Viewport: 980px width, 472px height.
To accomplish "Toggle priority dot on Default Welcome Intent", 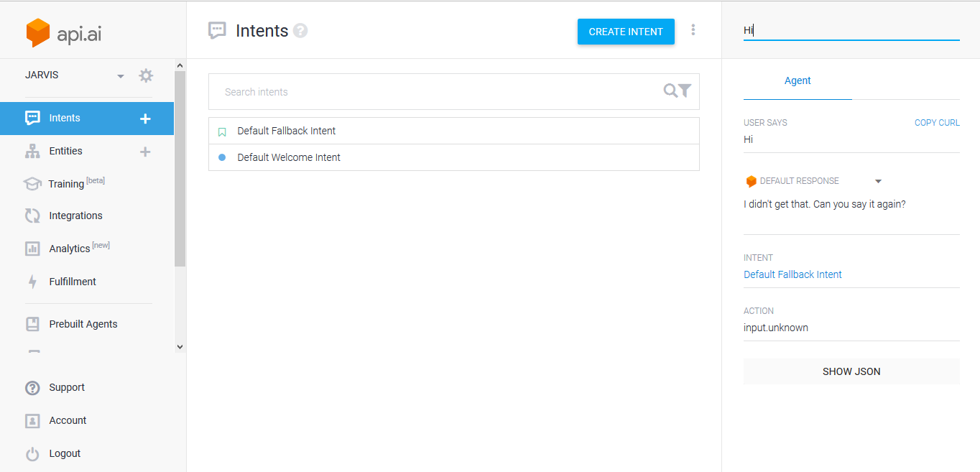I will (x=221, y=157).
